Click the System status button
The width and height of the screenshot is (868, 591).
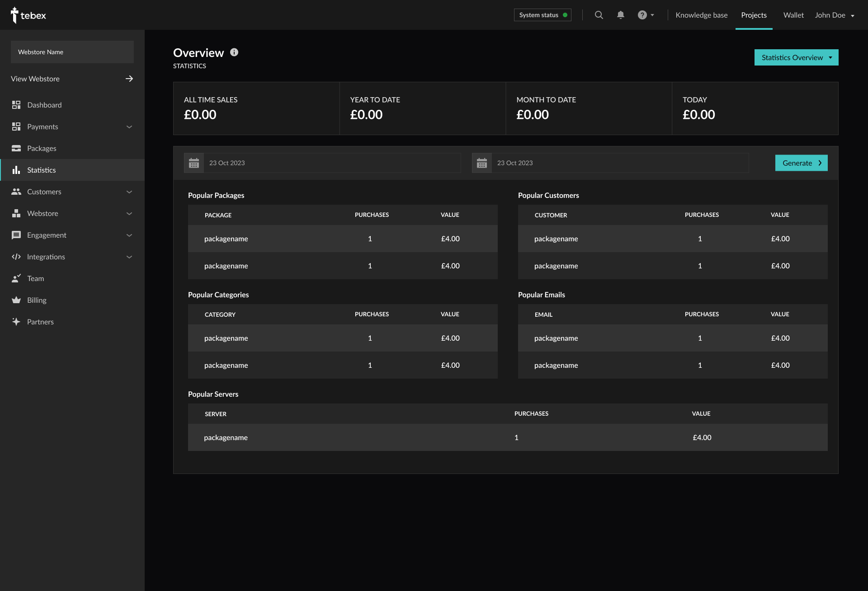(542, 15)
